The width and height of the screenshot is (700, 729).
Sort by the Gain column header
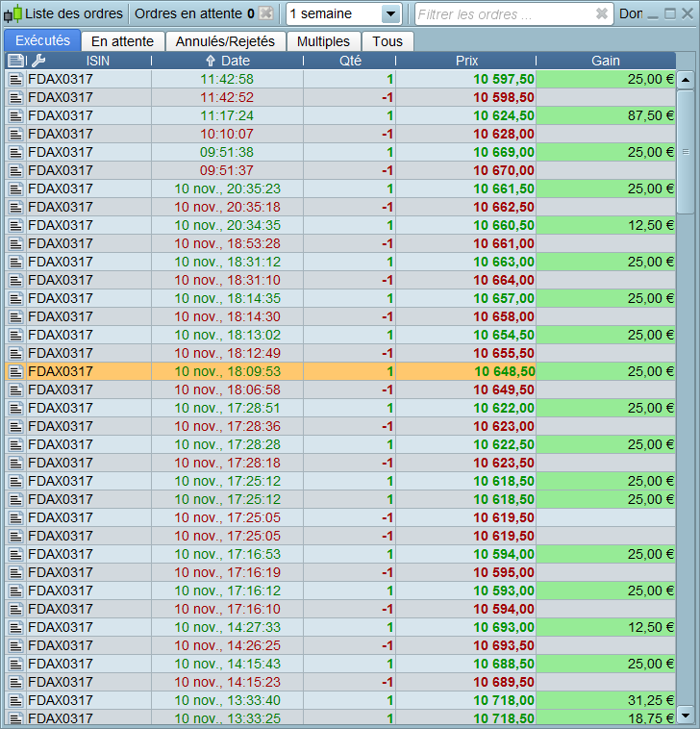605,61
